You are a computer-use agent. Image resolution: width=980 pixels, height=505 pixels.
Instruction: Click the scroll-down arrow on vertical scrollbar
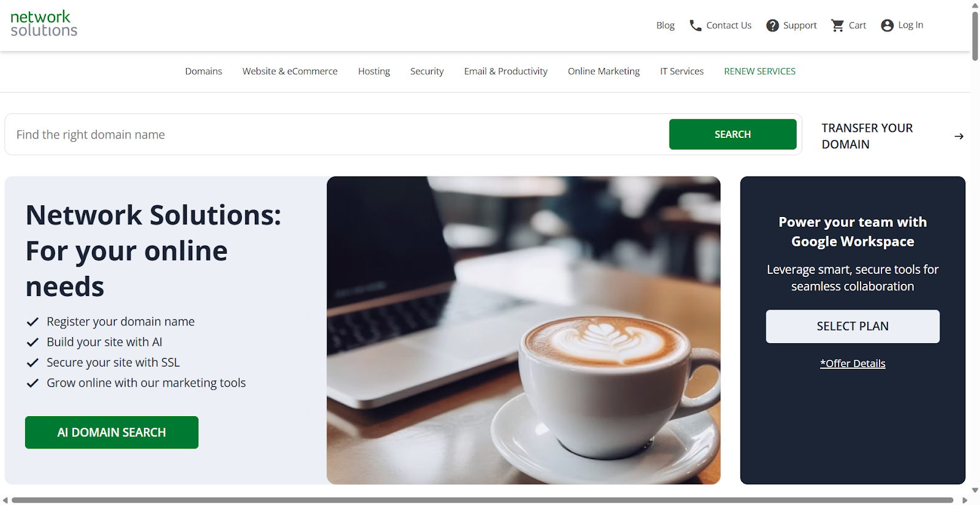tap(975, 490)
